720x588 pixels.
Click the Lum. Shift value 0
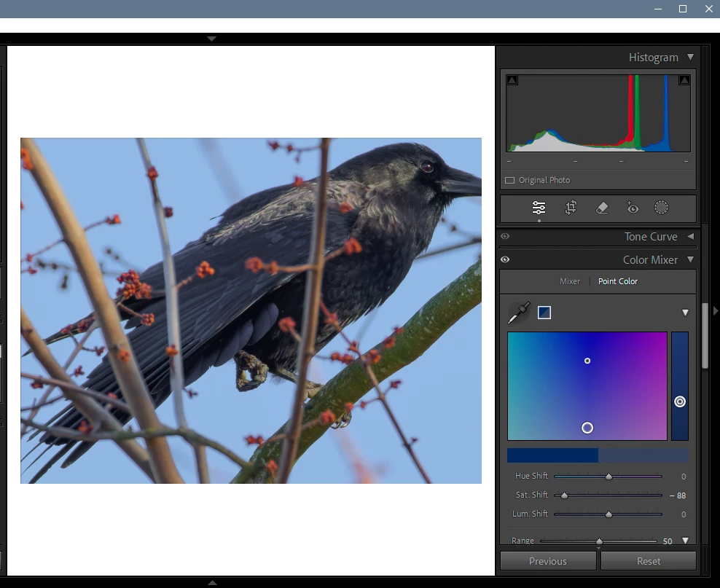click(684, 514)
